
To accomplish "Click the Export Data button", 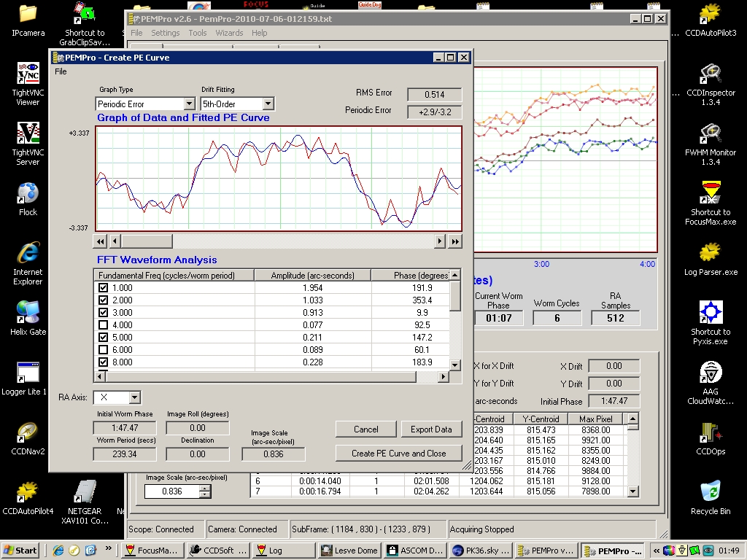I will [431, 429].
